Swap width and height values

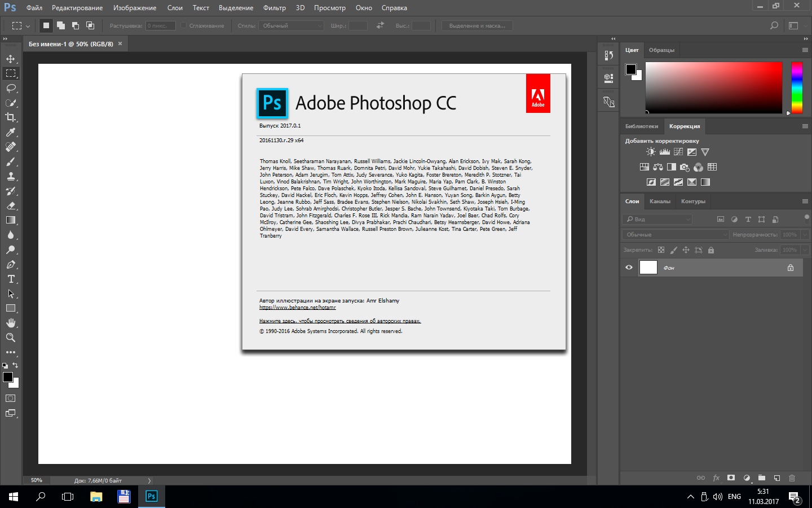(x=380, y=25)
